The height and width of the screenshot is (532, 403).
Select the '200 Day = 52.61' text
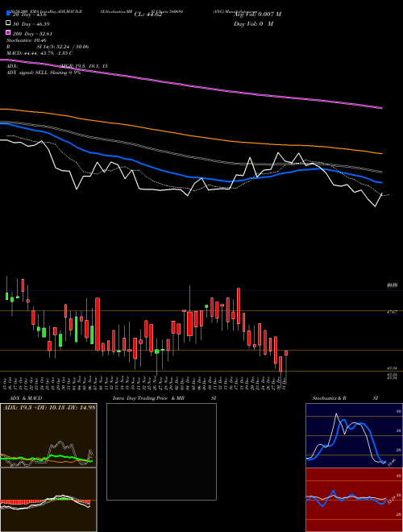coord(32,34)
